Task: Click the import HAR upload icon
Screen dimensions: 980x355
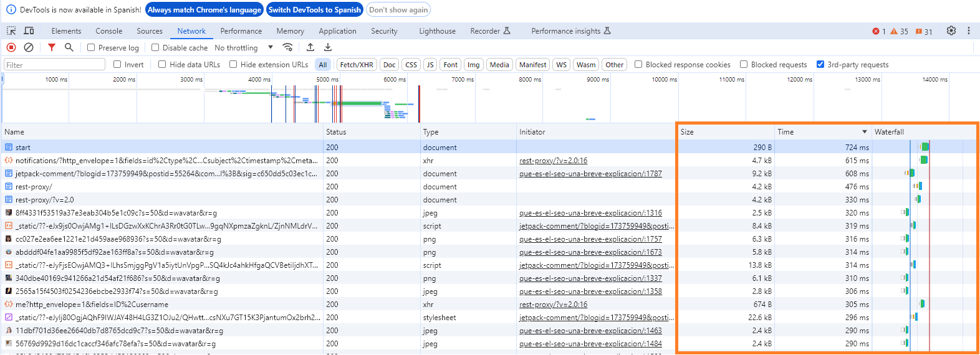Action: pyautogui.click(x=310, y=47)
